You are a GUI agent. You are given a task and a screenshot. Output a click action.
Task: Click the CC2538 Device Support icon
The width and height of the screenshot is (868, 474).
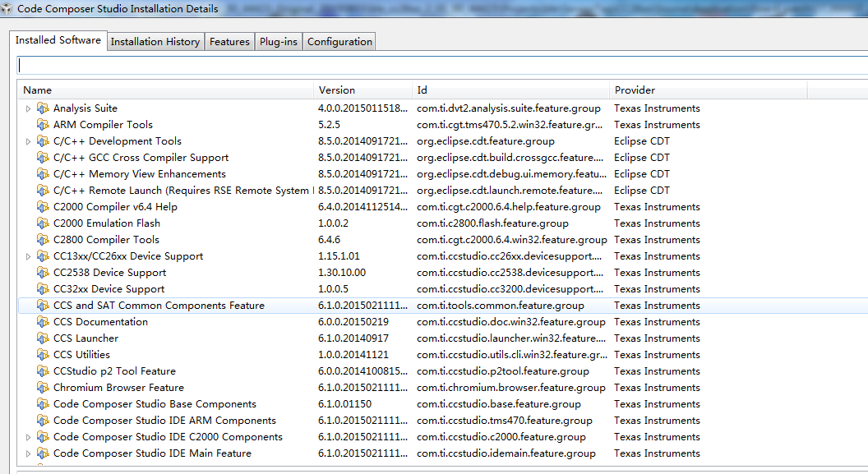click(x=44, y=273)
